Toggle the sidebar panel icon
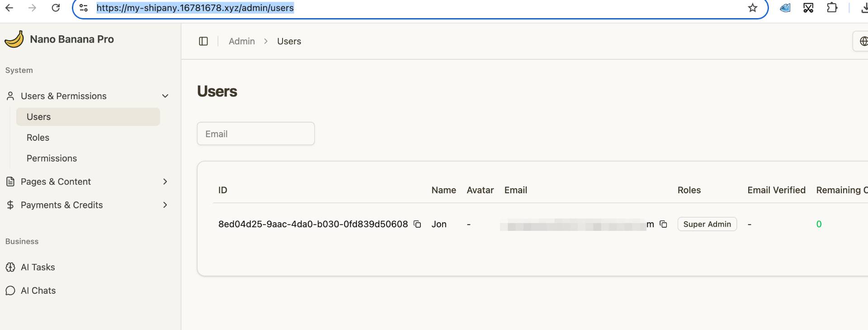868x330 pixels. pos(203,41)
